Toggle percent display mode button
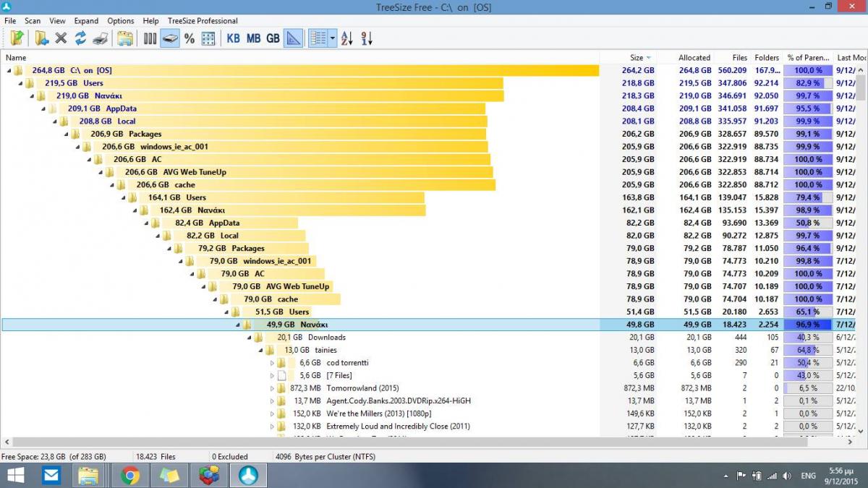868x488 pixels. pos(189,38)
